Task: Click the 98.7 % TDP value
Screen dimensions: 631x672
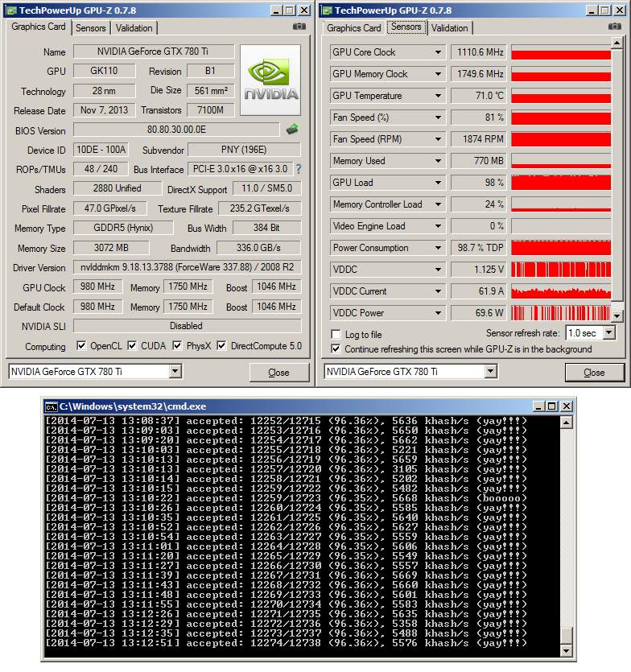Action: click(x=478, y=248)
